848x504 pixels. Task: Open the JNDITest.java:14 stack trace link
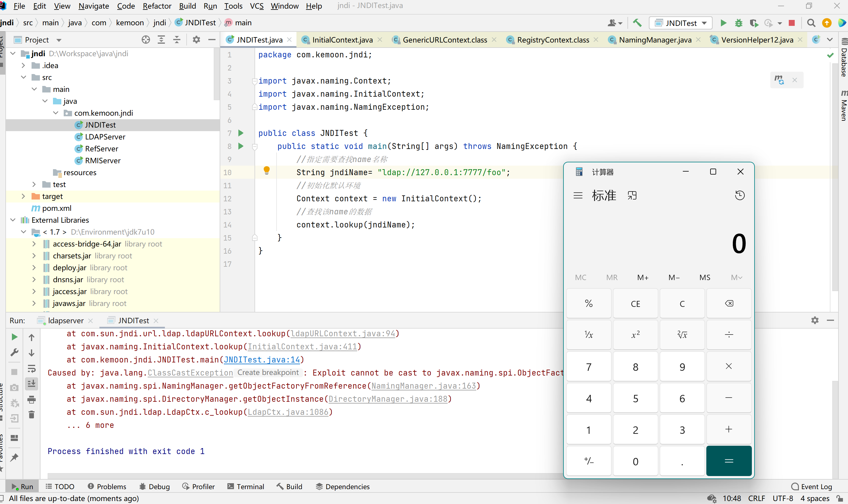pyautogui.click(x=262, y=360)
